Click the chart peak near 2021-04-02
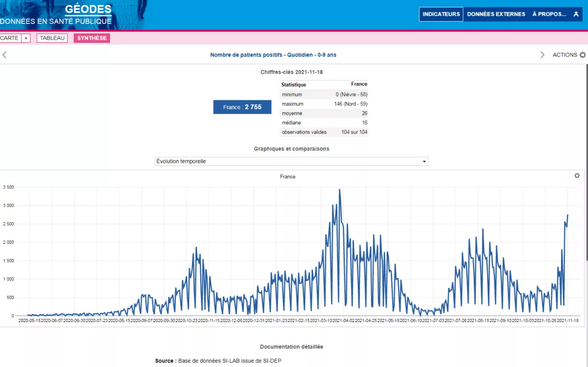Screen dimensions: 588x367 click(x=340, y=189)
